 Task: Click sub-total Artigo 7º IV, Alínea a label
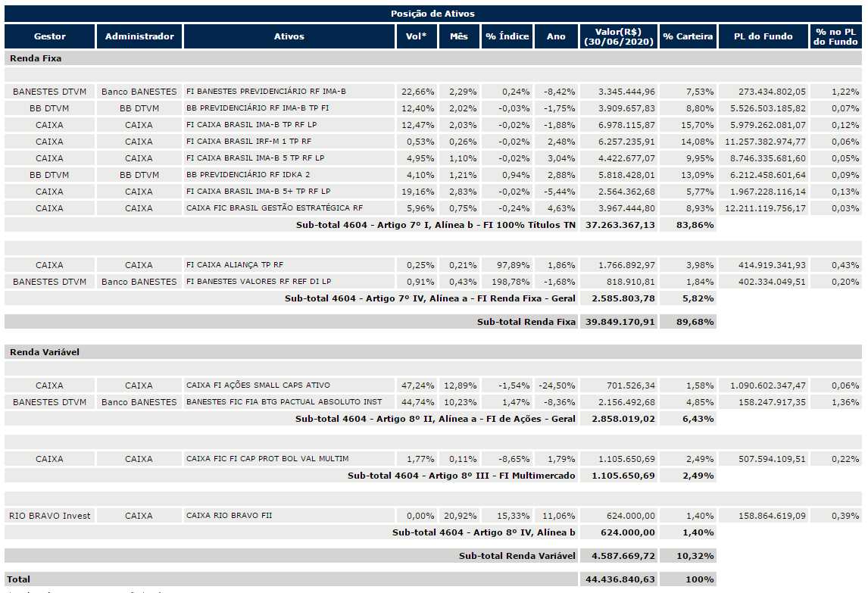[430, 298]
